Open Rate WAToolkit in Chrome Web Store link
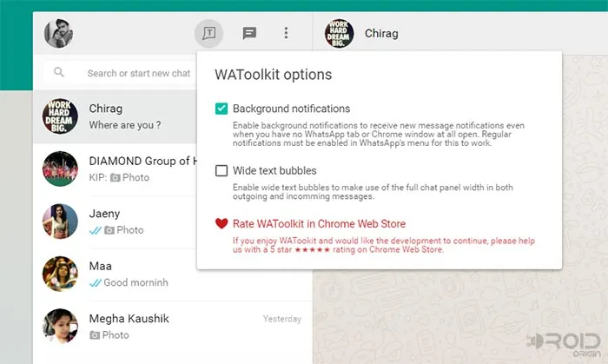 (x=319, y=223)
